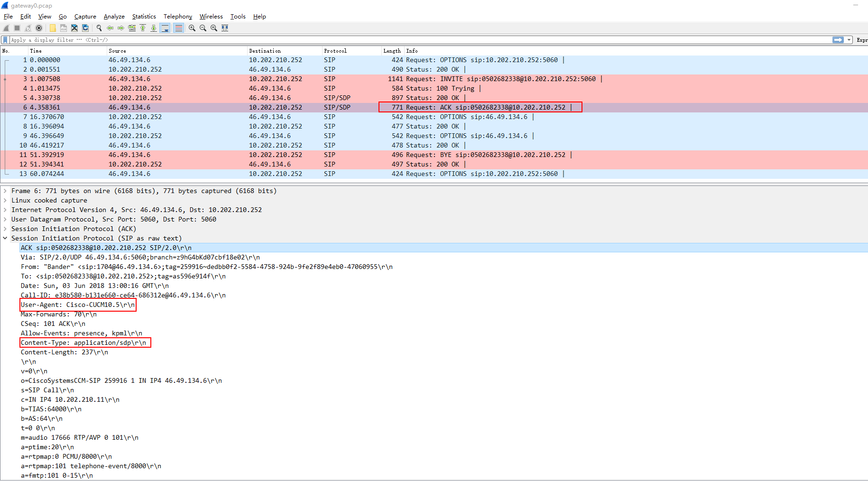The width and height of the screenshot is (868, 481).
Task: Jump to the first packet icon
Action: (143, 28)
